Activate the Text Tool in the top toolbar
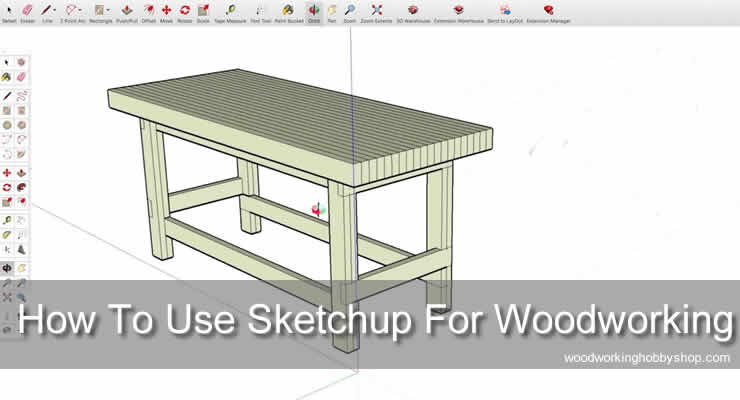The width and height of the screenshot is (740, 400). (x=261, y=9)
